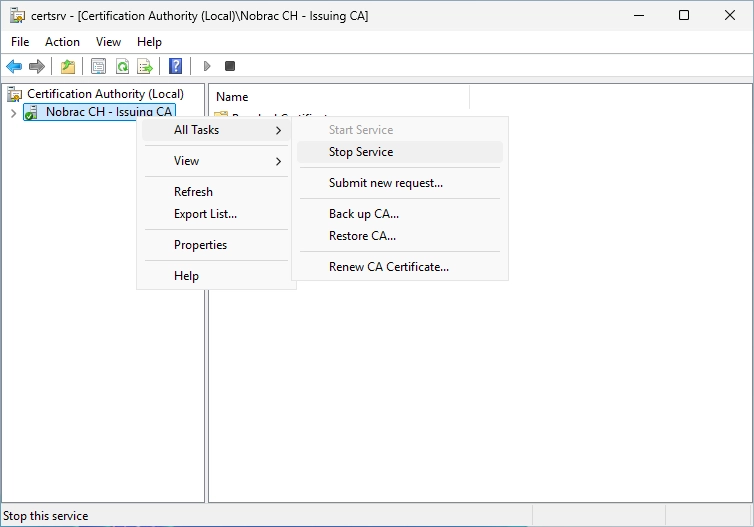The height and width of the screenshot is (527, 754).
Task: Click the blue Back arrow toolbar icon
Action: click(x=14, y=66)
